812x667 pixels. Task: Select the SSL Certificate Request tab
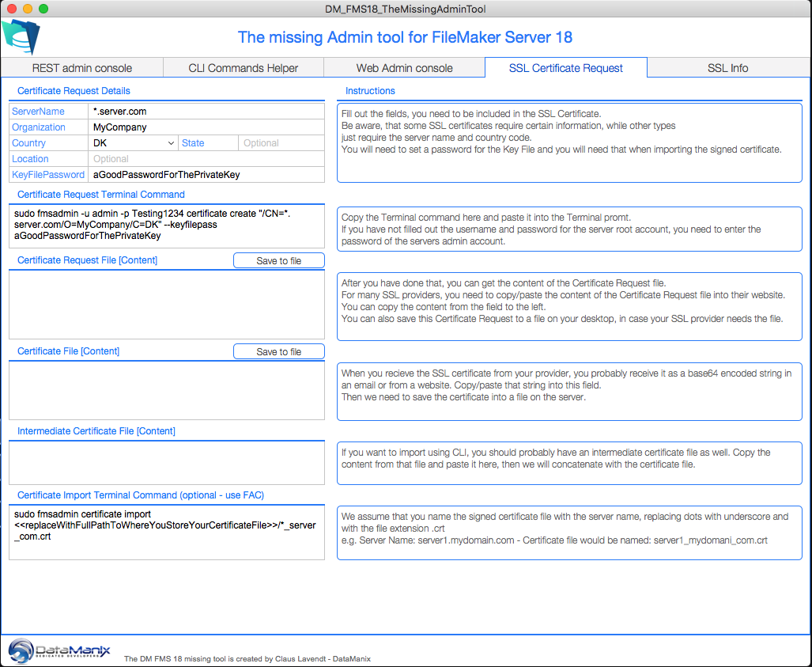click(x=566, y=68)
